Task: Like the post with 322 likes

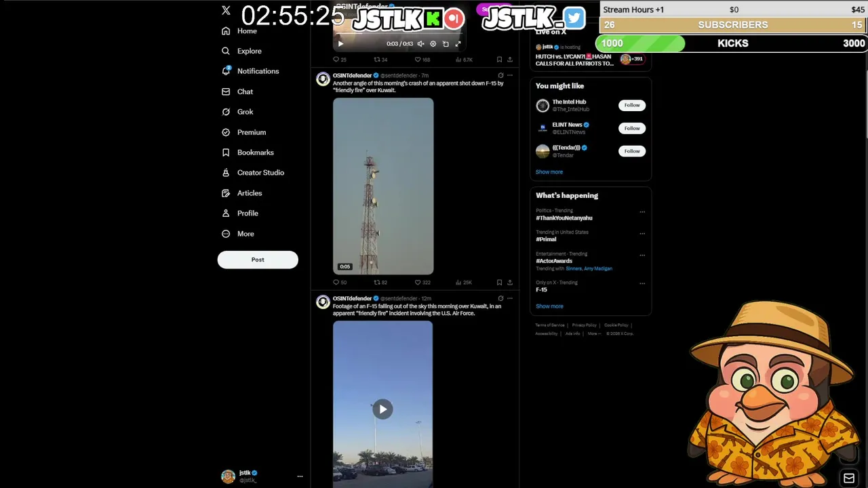Action: coord(422,283)
